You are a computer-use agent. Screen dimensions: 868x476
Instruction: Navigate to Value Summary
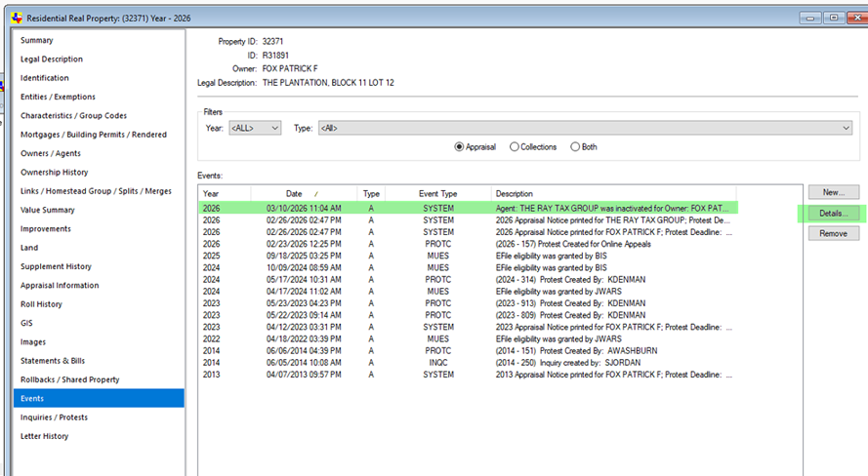[x=47, y=210]
